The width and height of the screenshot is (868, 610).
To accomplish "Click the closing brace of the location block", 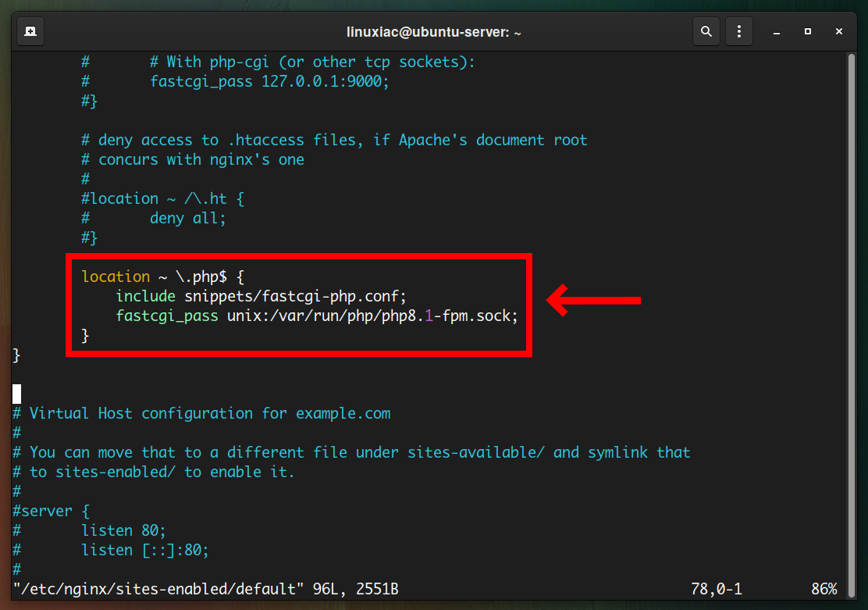I will click(85, 336).
